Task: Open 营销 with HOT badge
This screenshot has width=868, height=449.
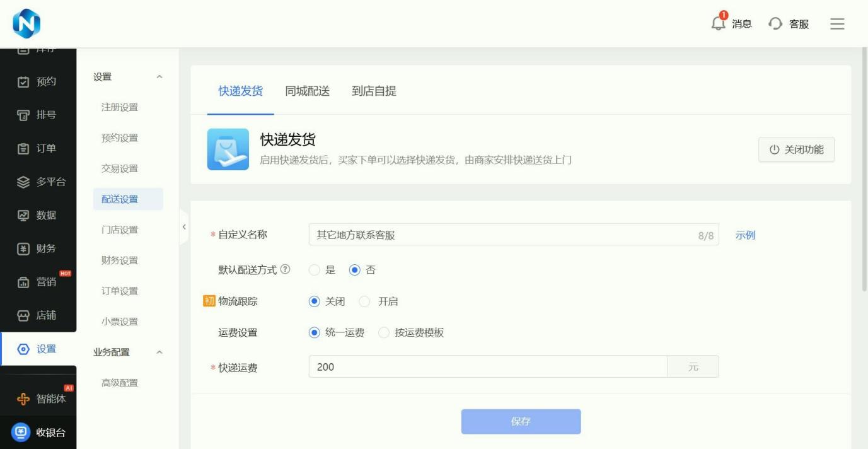Action: (38, 282)
